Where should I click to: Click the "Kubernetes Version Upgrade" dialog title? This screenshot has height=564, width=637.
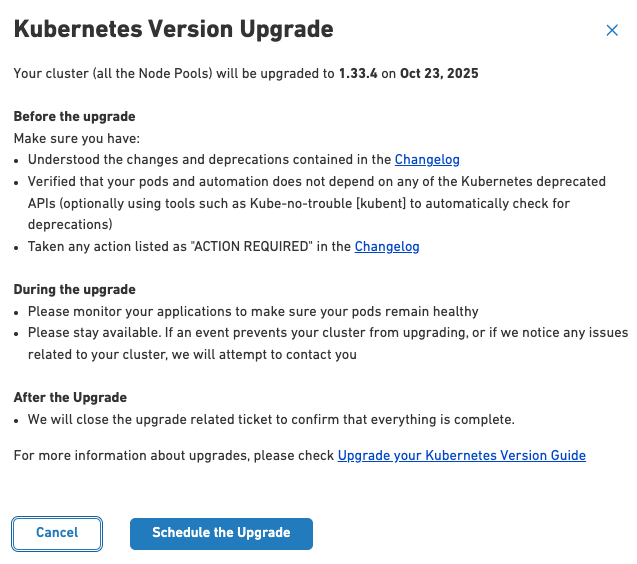pos(173,29)
